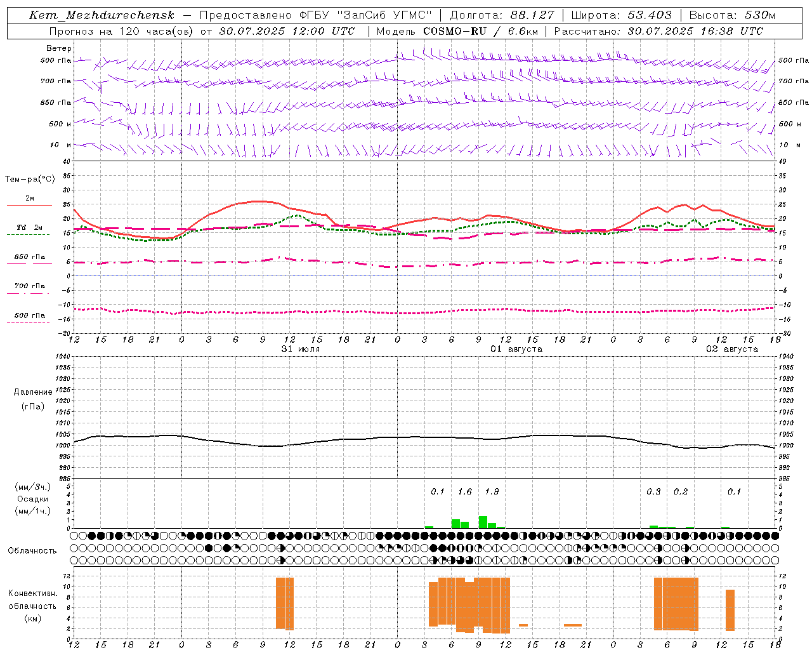Viewport: 812px width, 650px height.
Task: Click the 'Осадки' precipitation label
Action: 33,499
